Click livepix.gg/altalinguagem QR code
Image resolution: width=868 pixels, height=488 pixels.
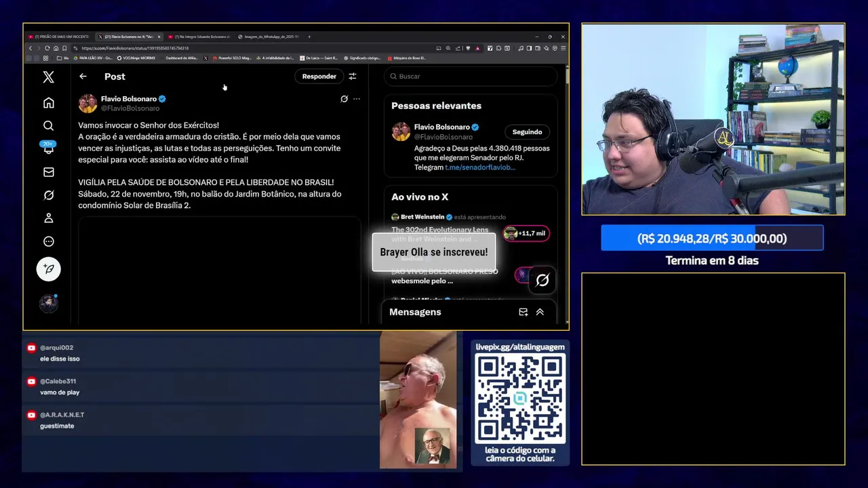pos(520,399)
